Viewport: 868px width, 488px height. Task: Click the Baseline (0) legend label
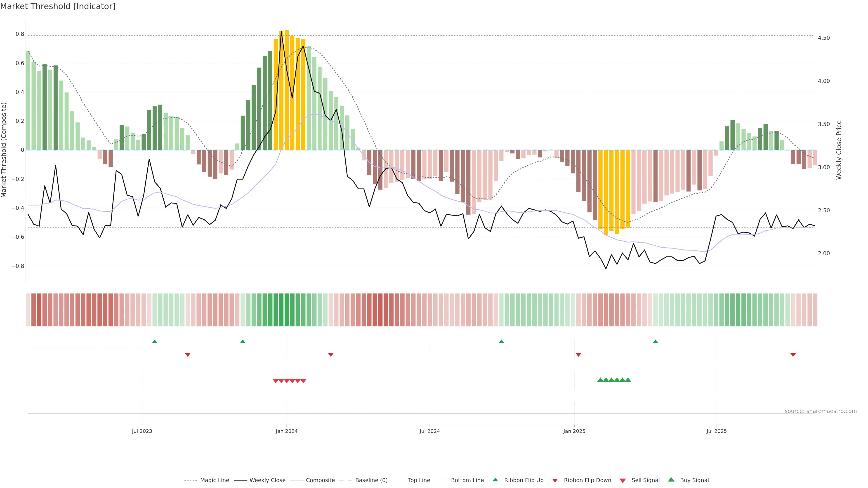click(x=371, y=480)
